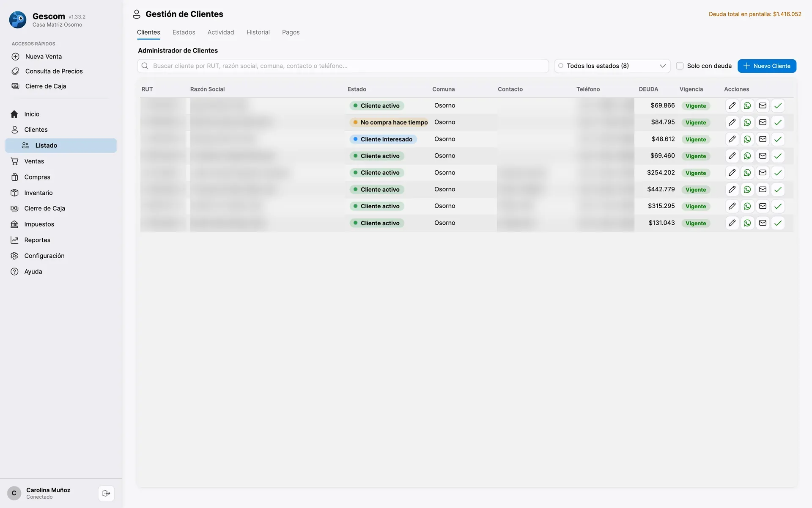
Task: Open Compras in the sidebar
Action: coord(61,177)
